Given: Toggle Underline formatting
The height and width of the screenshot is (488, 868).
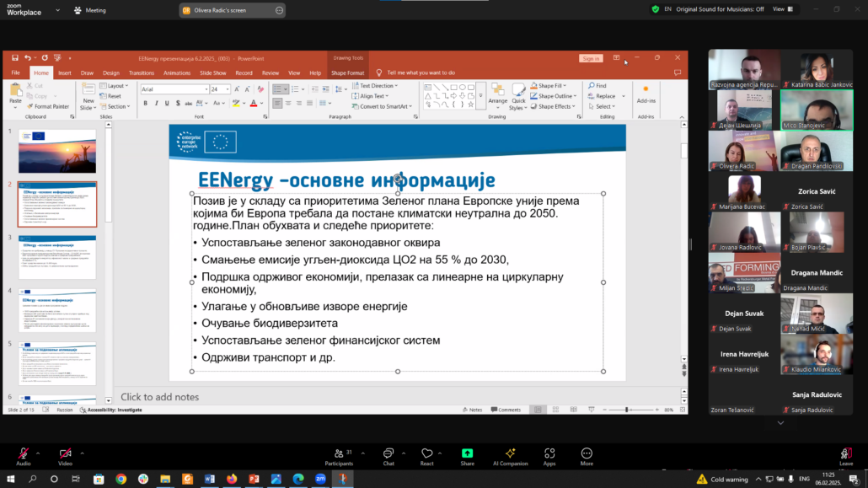Looking at the screenshot, I should tap(167, 103).
